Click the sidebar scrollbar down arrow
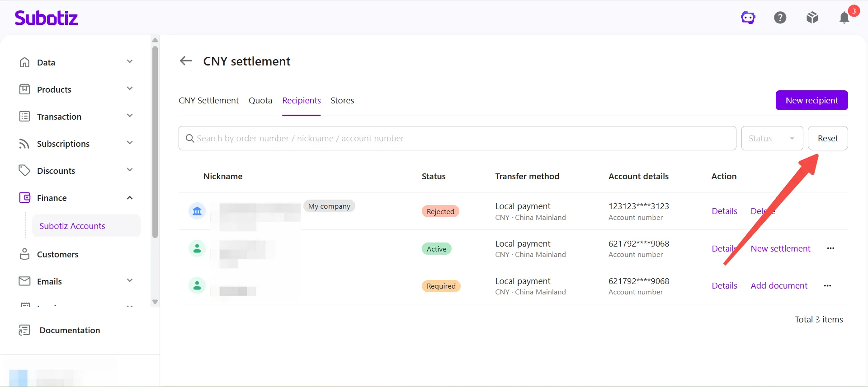Image resolution: width=868 pixels, height=387 pixels. (x=155, y=302)
